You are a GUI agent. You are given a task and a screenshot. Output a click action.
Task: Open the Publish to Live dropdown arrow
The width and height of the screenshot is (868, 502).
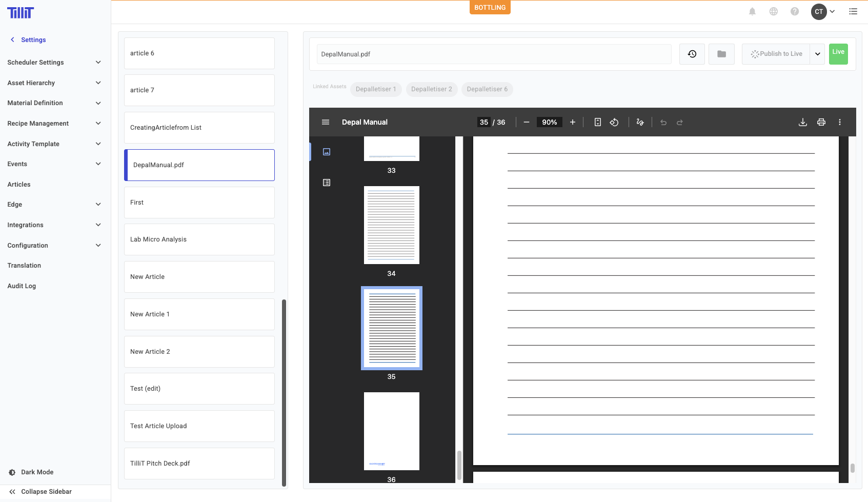point(817,54)
